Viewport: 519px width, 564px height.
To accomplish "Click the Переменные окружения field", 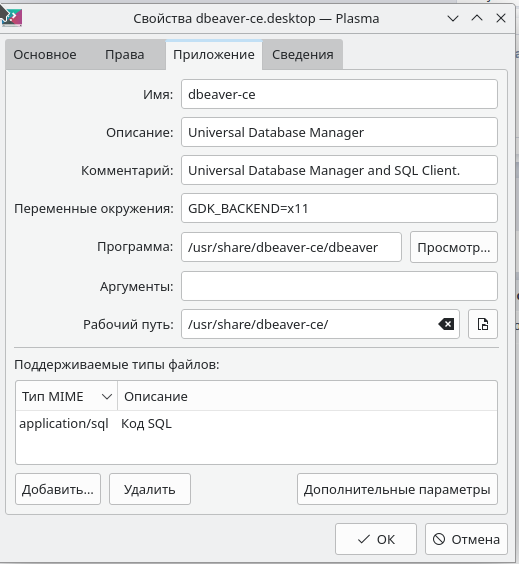I will point(339,208).
